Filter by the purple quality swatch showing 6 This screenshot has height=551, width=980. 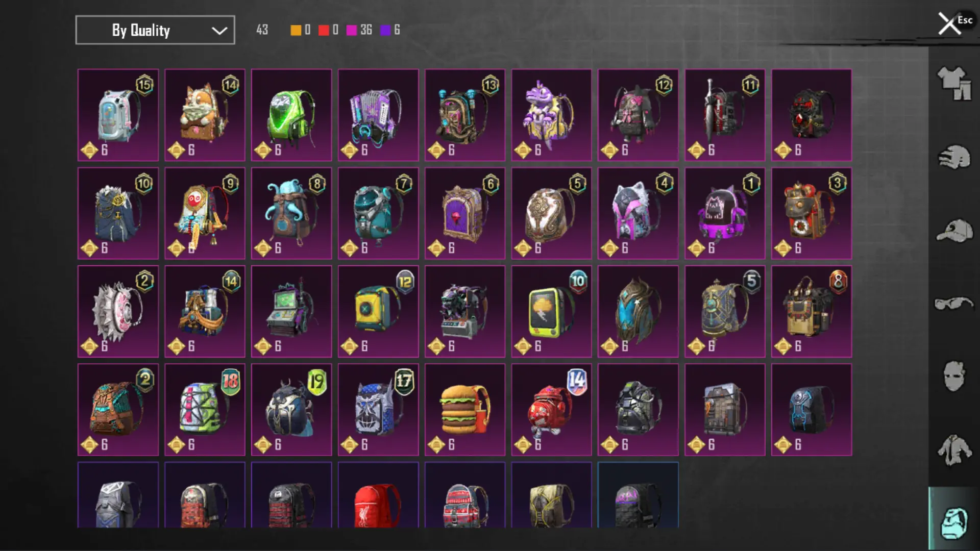[x=385, y=30]
